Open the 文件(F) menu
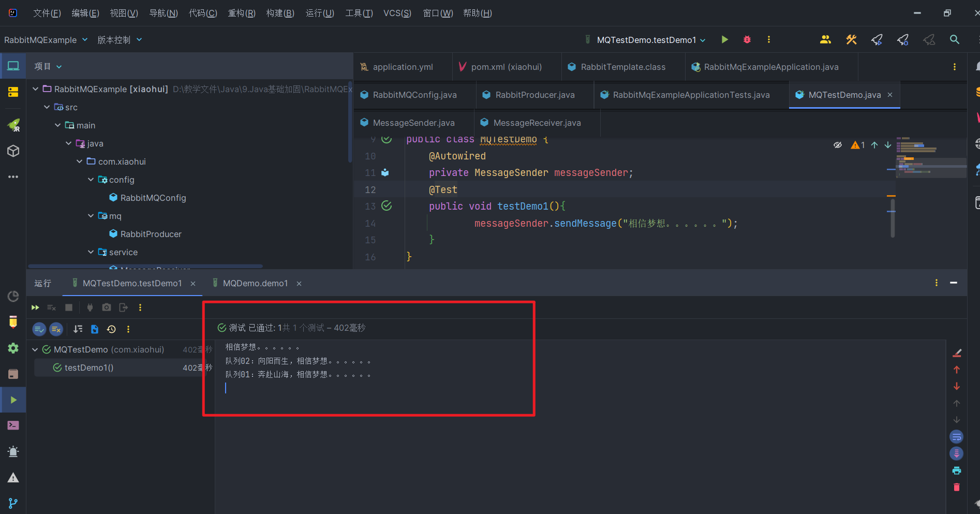Screen dimensions: 980x514 [x=47, y=13]
